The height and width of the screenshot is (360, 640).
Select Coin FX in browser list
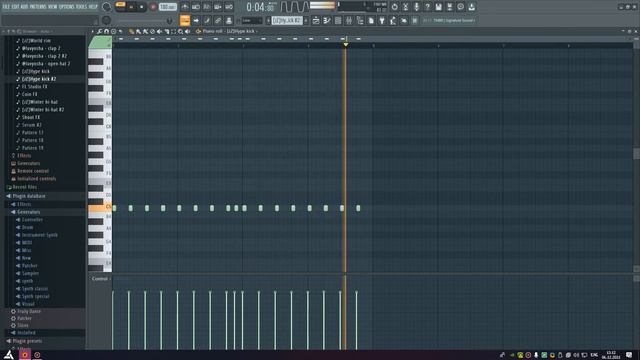pos(29,94)
